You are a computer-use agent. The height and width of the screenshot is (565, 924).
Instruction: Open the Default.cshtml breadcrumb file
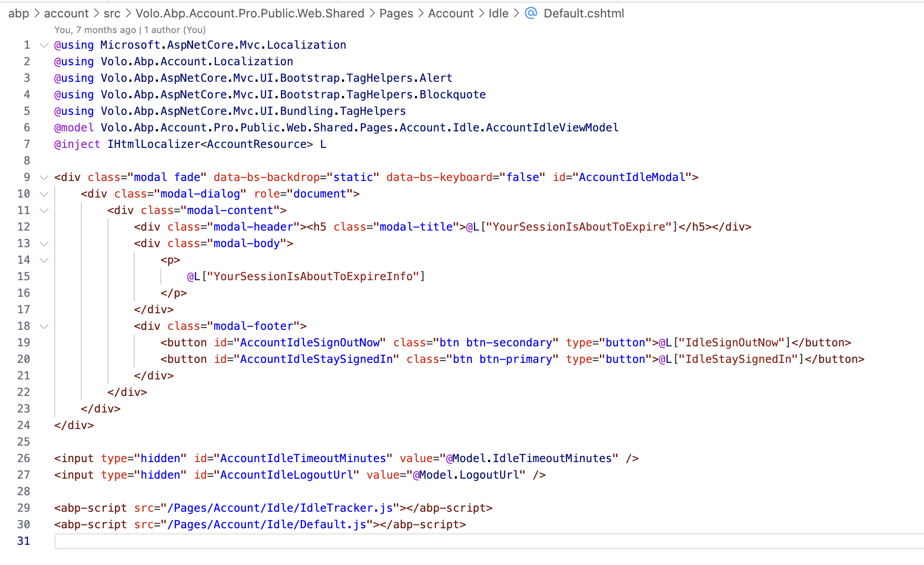(583, 13)
